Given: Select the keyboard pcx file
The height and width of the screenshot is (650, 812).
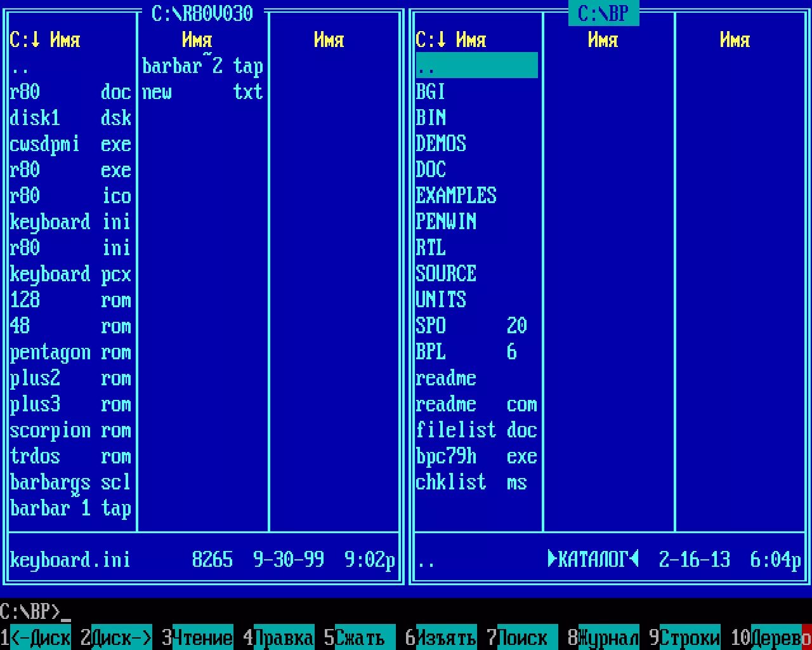Looking at the screenshot, I should 71,274.
